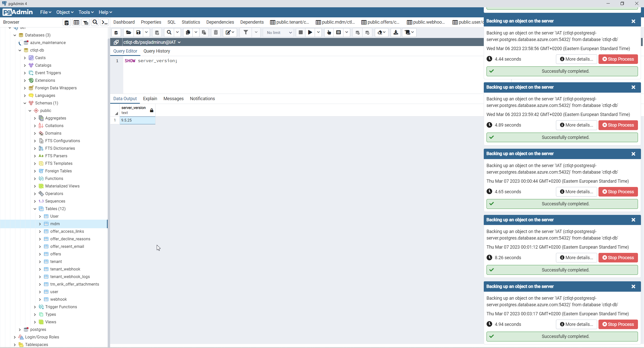Open the Tools menu

pos(86,12)
